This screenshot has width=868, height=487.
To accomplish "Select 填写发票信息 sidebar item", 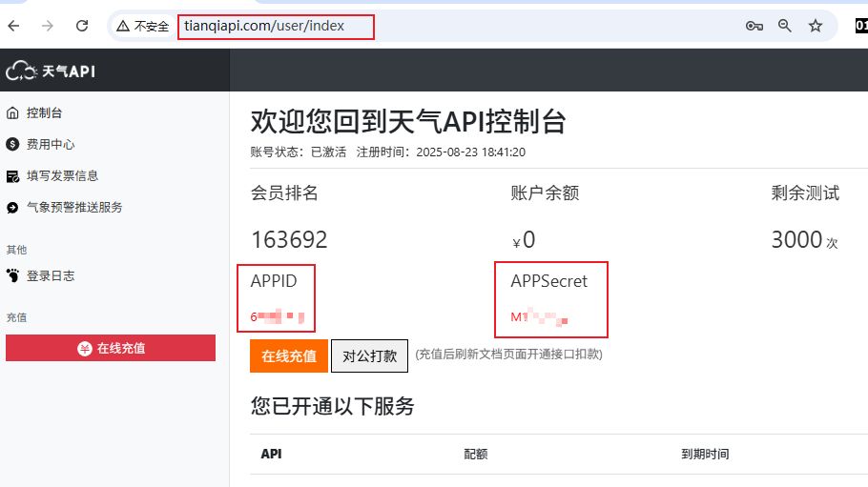I will 62,176.
